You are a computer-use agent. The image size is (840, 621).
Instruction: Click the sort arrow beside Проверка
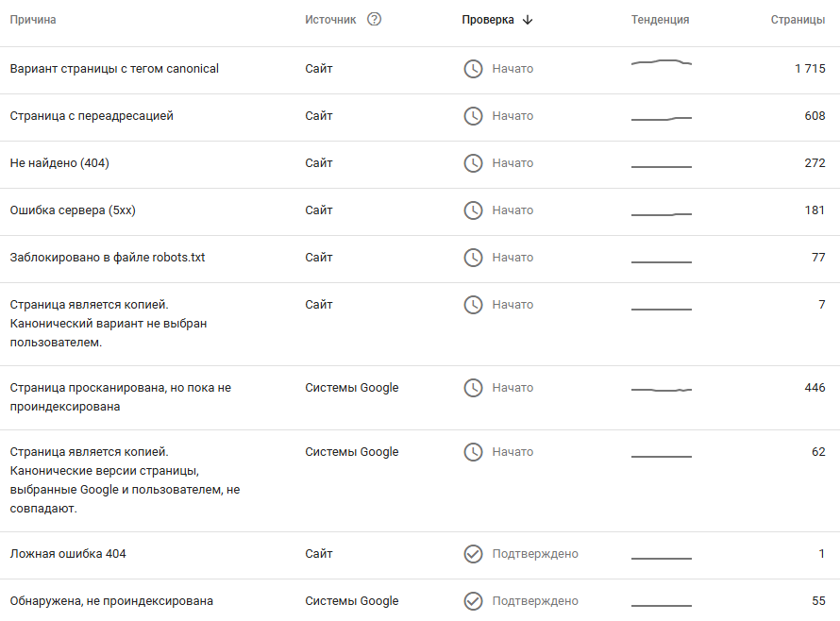coord(528,20)
